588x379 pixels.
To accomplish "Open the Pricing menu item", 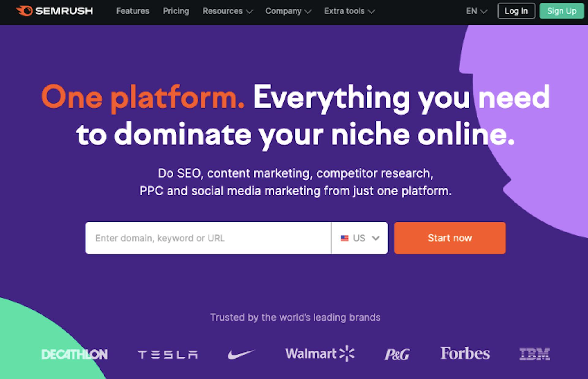I will (x=176, y=11).
